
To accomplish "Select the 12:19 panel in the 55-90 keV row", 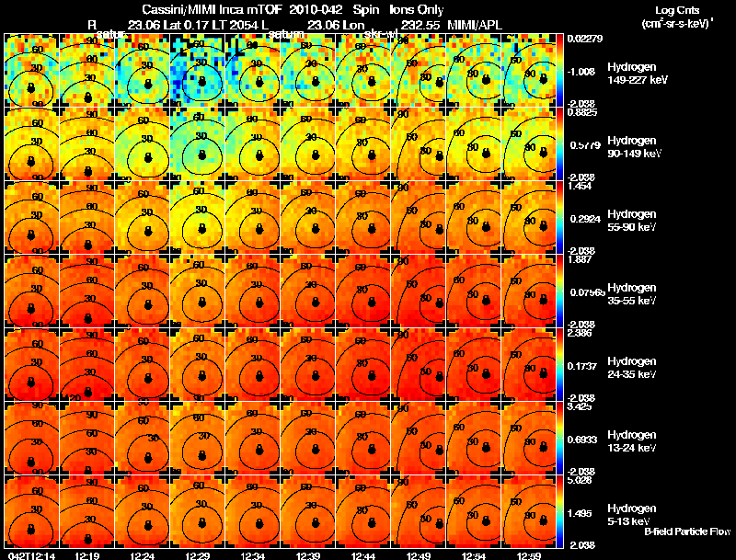I will pos(86,218).
